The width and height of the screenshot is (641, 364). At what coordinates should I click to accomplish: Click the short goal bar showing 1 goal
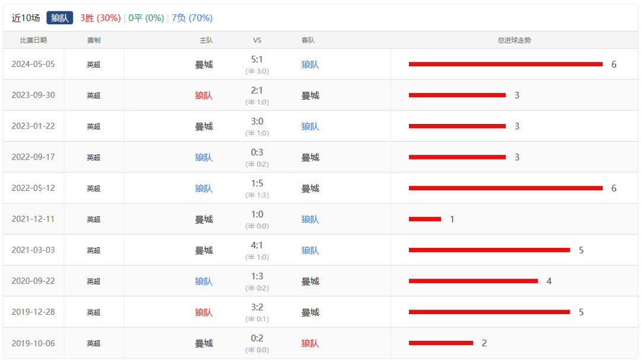[425, 219]
